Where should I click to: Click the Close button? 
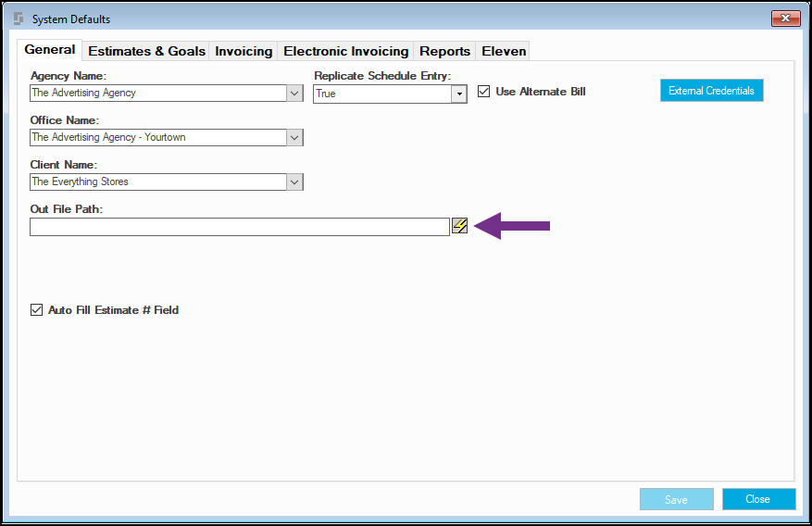coord(758,499)
